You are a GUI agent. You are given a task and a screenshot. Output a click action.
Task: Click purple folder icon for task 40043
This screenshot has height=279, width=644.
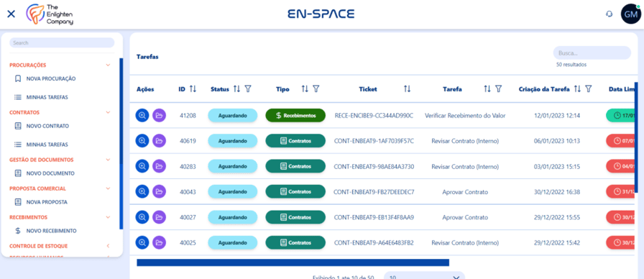click(160, 191)
